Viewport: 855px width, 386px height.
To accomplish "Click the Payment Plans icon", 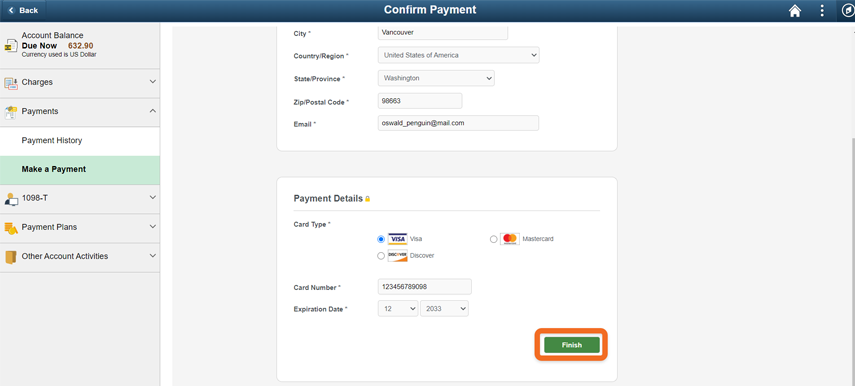I will click(x=11, y=228).
